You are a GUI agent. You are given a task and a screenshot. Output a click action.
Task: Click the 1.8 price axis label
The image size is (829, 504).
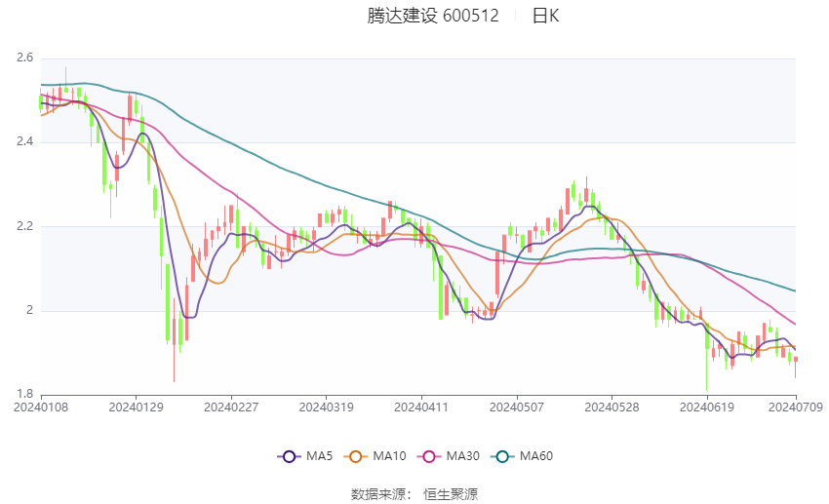tap(24, 394)
